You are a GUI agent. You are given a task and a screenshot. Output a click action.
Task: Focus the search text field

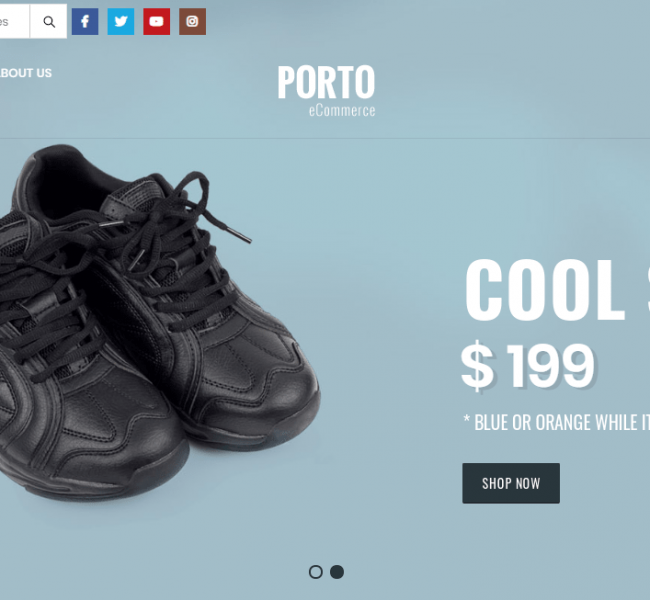15,22
